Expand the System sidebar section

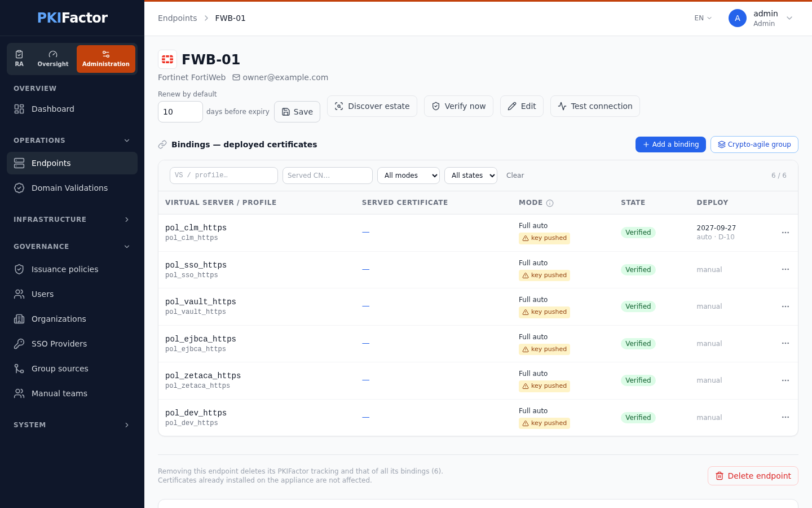tap(72, 425)
